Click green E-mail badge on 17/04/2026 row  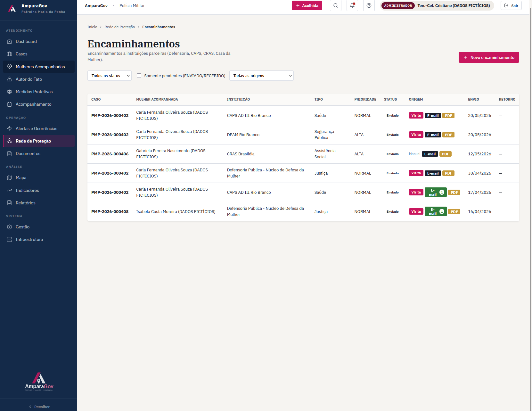(x=436, y=192)
